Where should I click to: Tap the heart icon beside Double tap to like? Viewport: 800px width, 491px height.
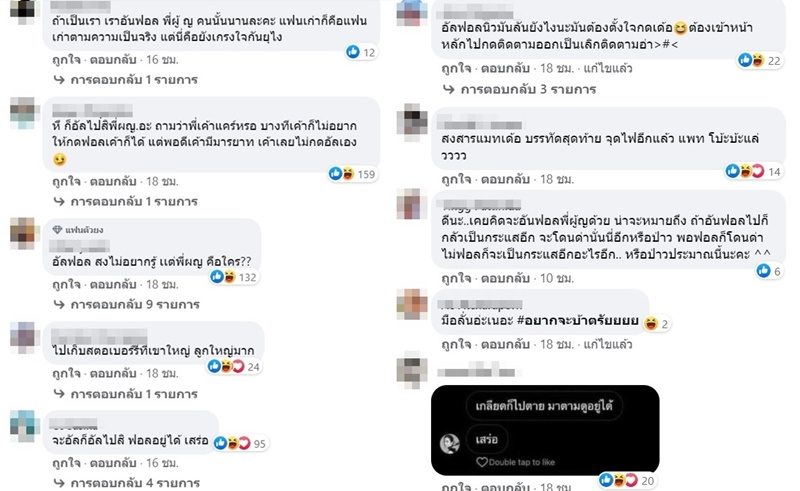[x=482, y=462]
